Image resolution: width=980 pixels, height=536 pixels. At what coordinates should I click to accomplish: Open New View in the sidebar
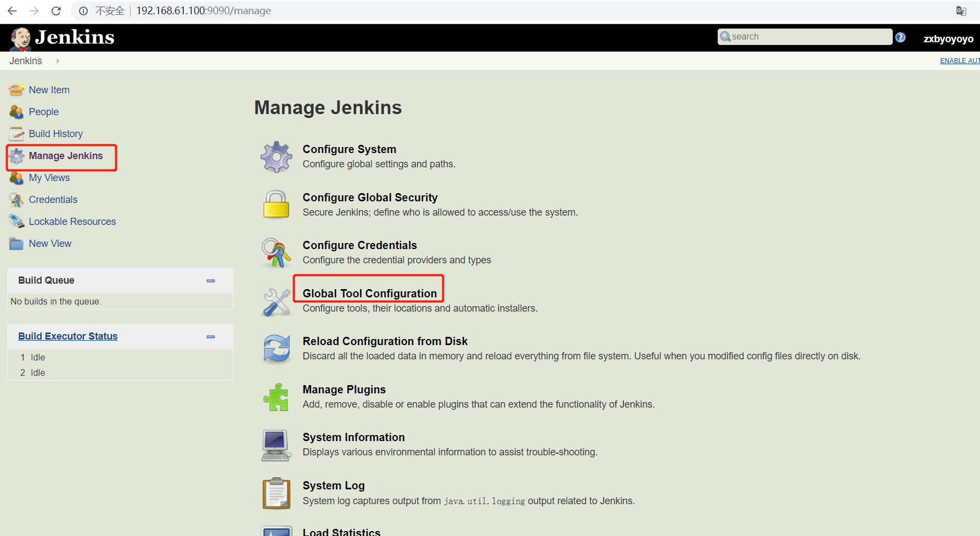(50, 244)
